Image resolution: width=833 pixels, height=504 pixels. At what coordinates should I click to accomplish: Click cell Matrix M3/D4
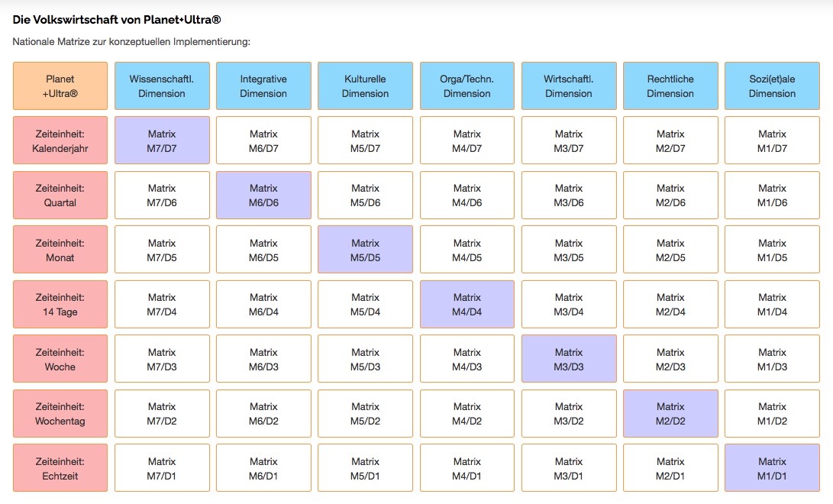[x=569, y=305]
